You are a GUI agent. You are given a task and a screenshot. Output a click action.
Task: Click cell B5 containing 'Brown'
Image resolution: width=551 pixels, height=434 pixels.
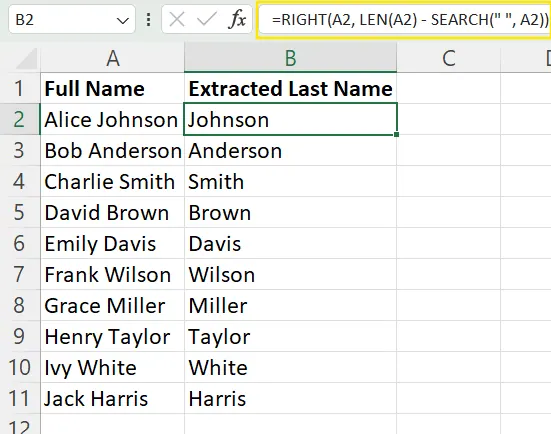coord(291,212)
